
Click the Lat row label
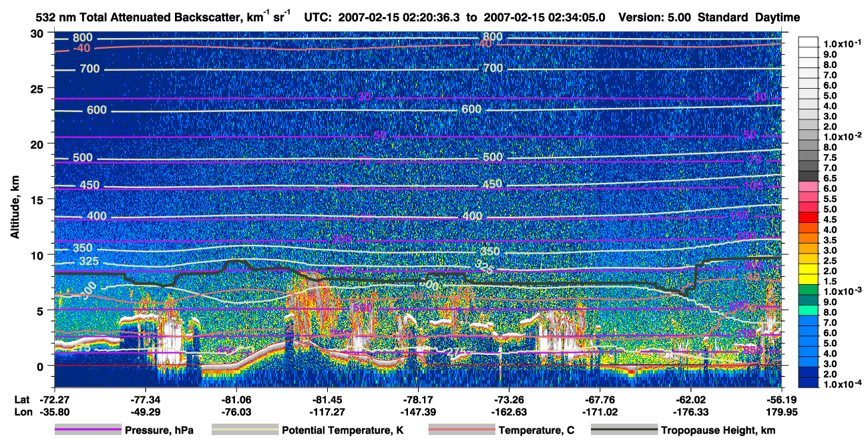click(x=21, y=399)
